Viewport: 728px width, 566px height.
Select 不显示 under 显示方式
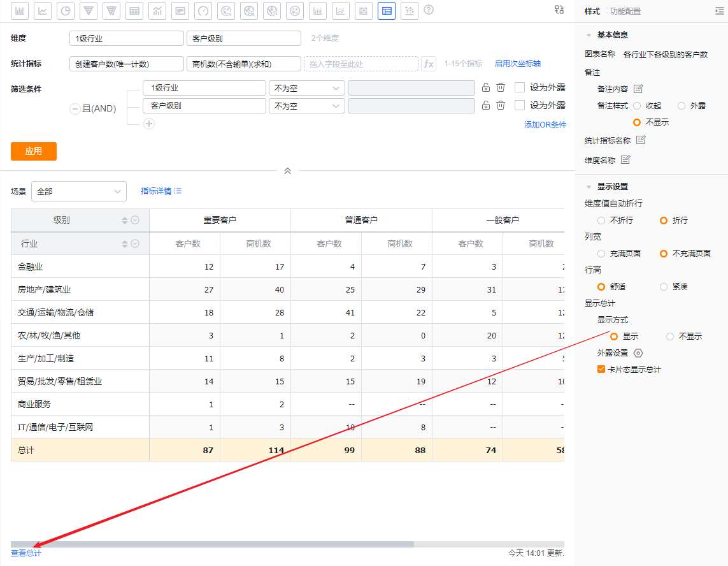coord(670,337)
